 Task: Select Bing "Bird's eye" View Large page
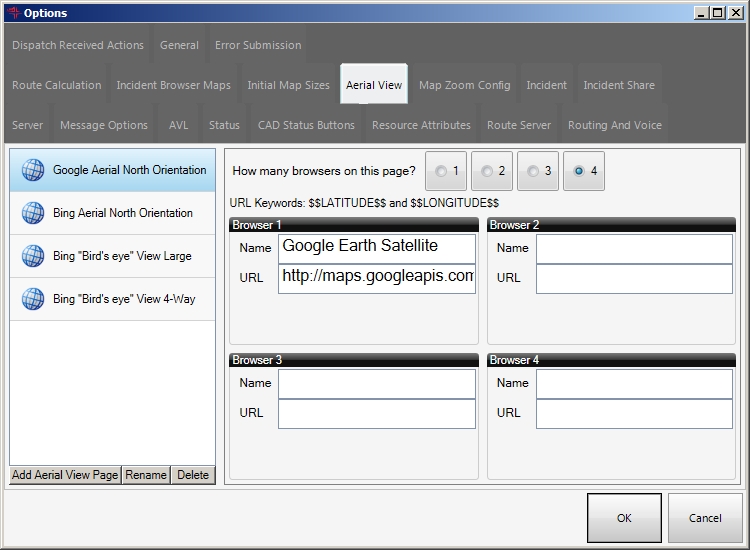click(x=112, y=256)
